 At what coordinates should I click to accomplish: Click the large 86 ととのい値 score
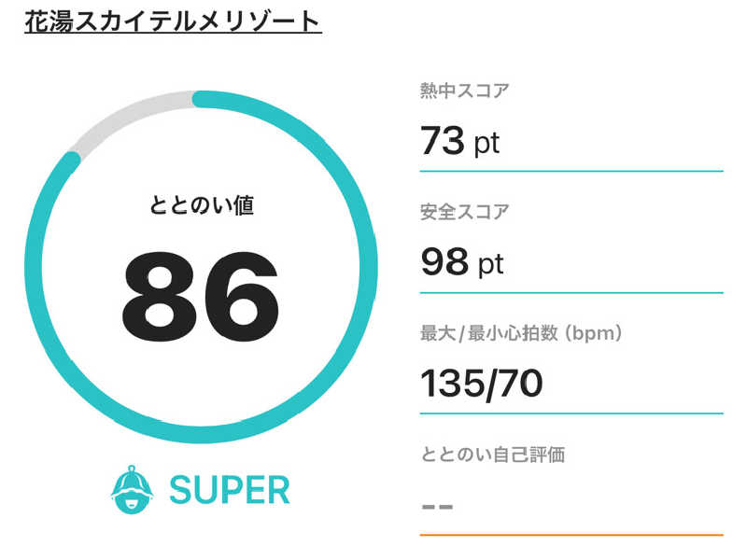point(200,297)
